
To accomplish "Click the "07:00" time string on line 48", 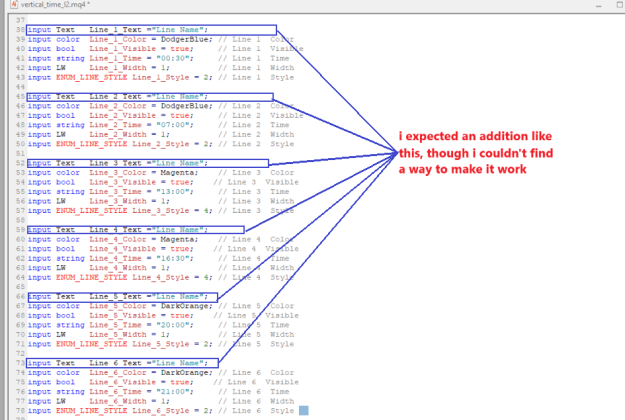I will (173, 125).
